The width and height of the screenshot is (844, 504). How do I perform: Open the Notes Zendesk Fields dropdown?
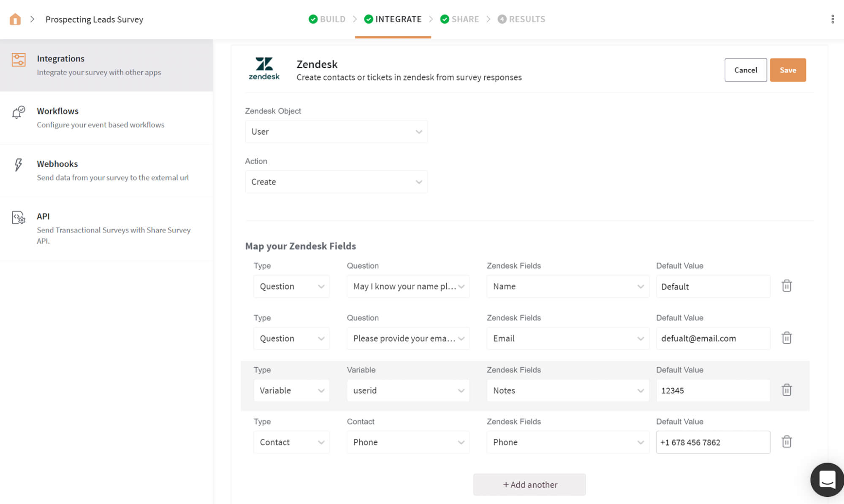567,390
